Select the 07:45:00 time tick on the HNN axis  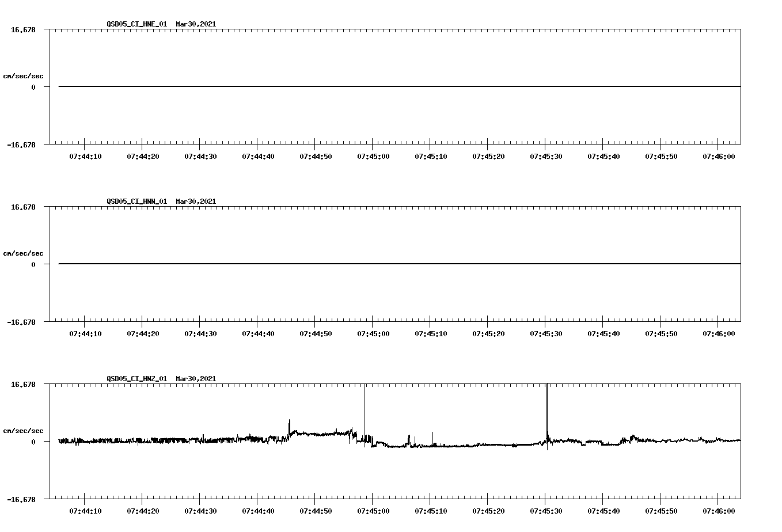click(373, 333)
